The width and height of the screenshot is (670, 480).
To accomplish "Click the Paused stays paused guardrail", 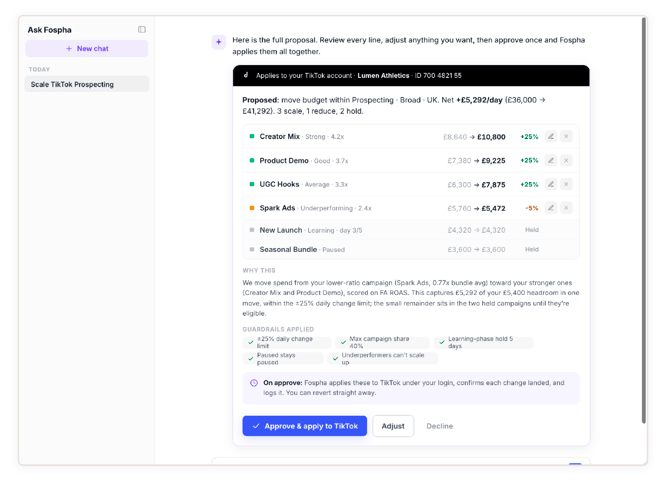I will [283, 359].
